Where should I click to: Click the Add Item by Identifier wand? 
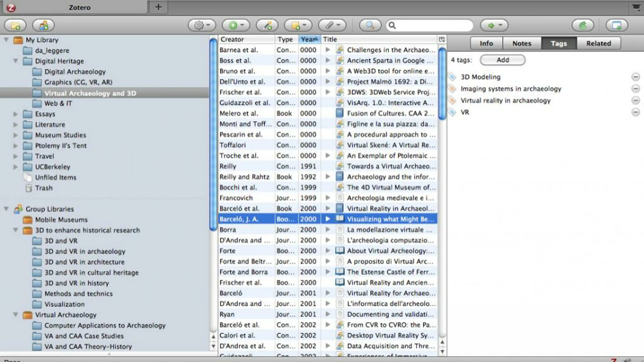(267, 25)
